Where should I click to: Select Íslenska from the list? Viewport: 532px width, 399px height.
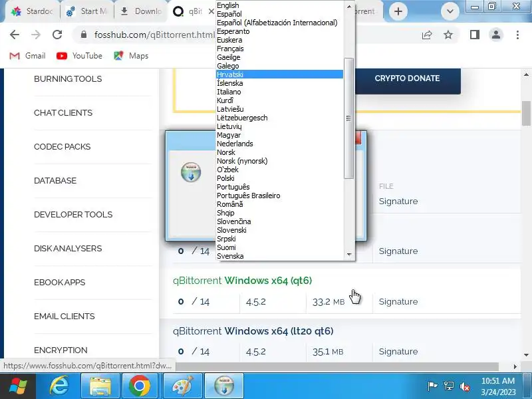(279, 83)
